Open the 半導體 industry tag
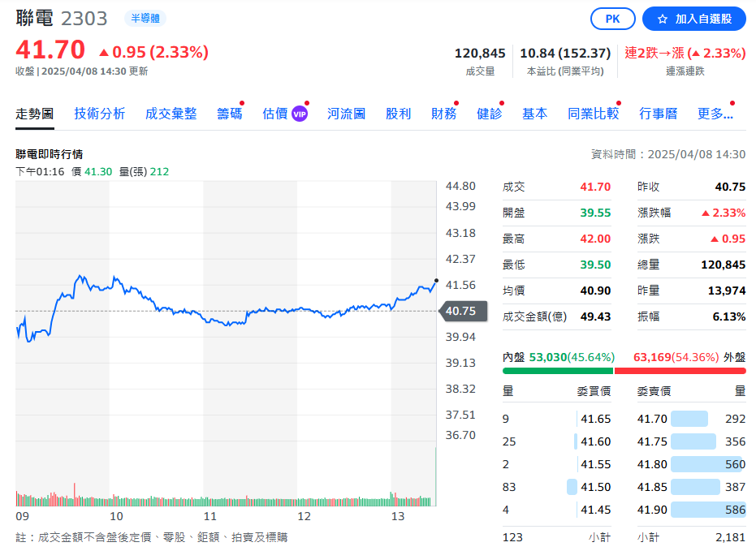The width and height of the screenshot is (756, 551). click(145, 19)
